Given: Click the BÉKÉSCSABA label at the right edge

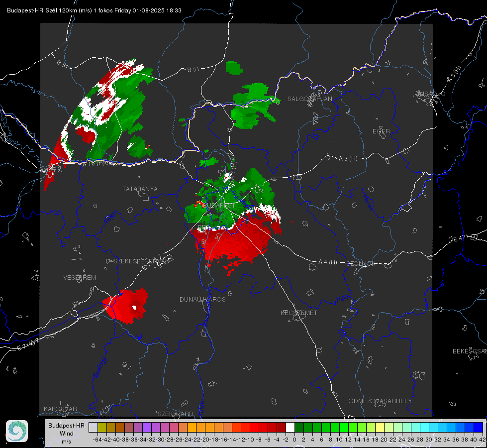Looking at the screenshot, I should point(470,351).
